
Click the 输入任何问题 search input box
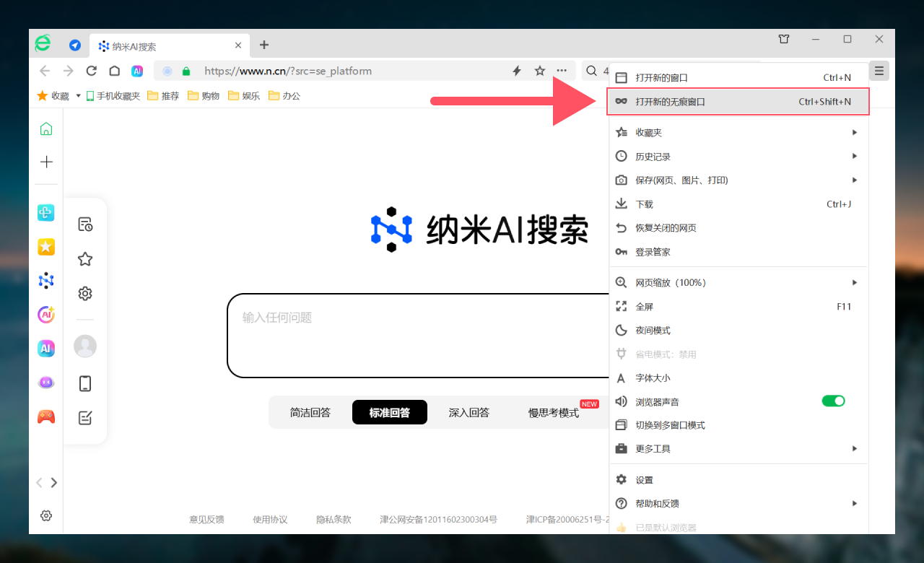click(419, 335)
